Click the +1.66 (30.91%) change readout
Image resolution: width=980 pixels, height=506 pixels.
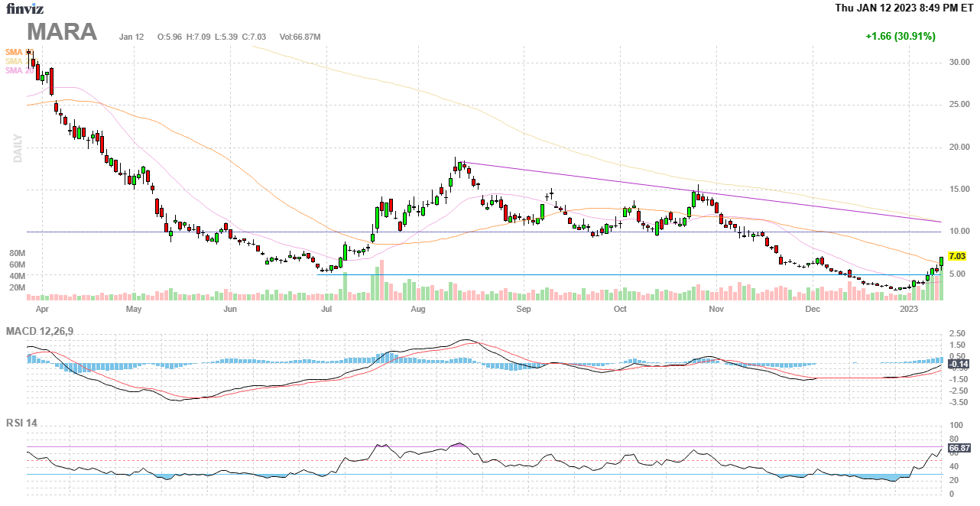pos(900,36)
